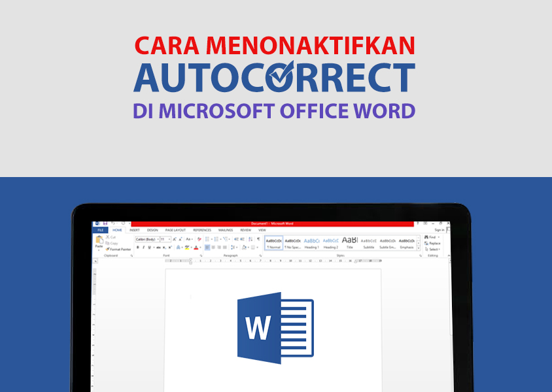Click the Shading paint bucket icon

(244, 248)
